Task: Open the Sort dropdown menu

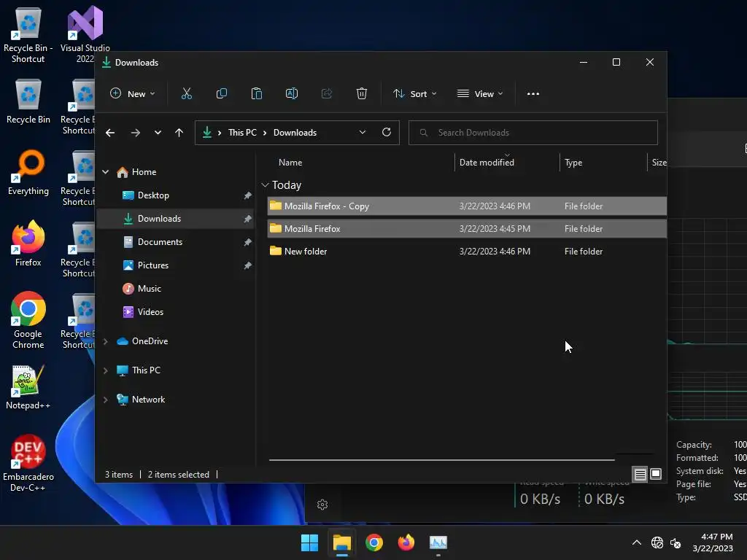Action: (x=414, y=94)
